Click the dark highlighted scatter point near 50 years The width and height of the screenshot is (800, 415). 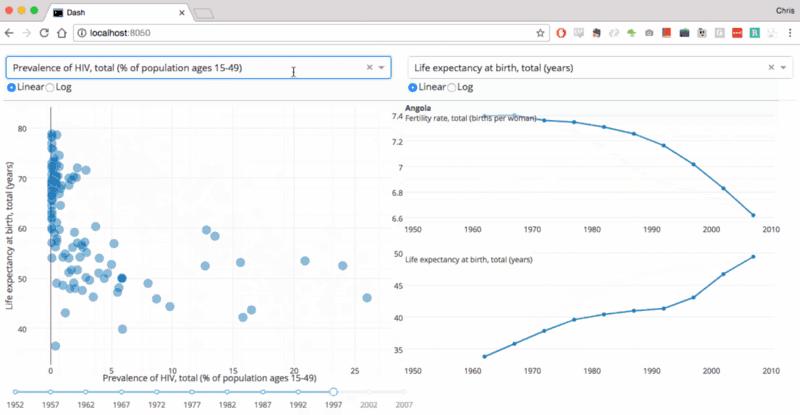122,278
